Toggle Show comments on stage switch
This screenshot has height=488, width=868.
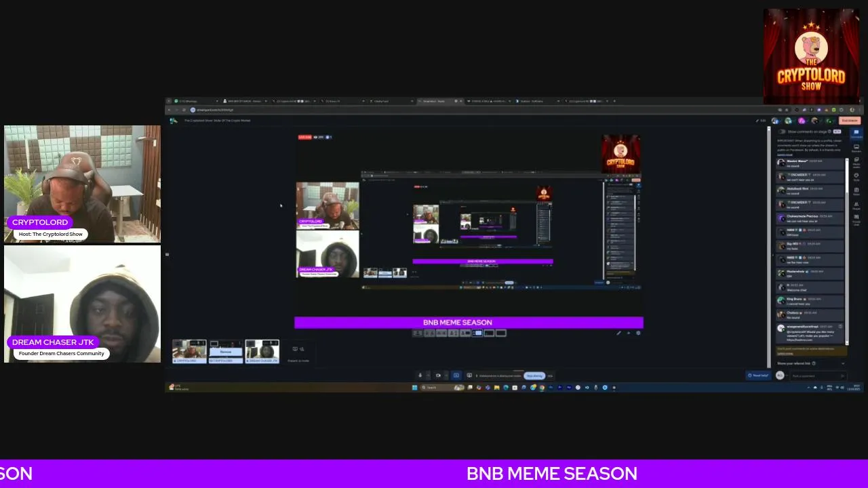coord(781,131)
